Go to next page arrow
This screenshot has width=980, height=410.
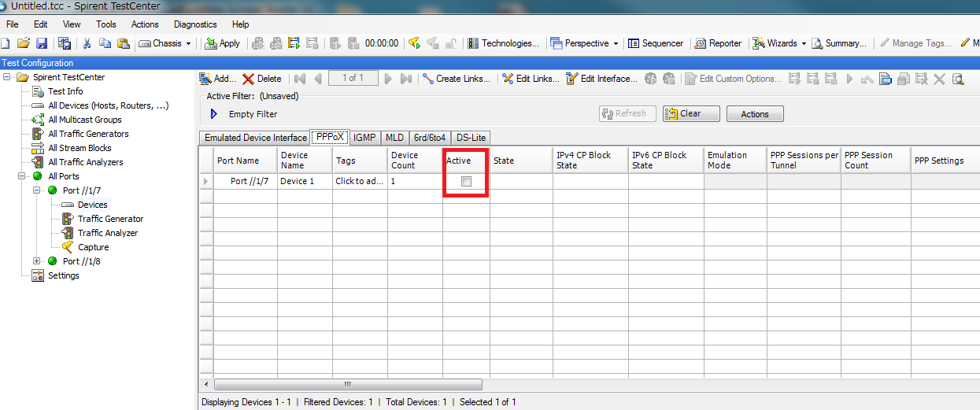[386, 79]
